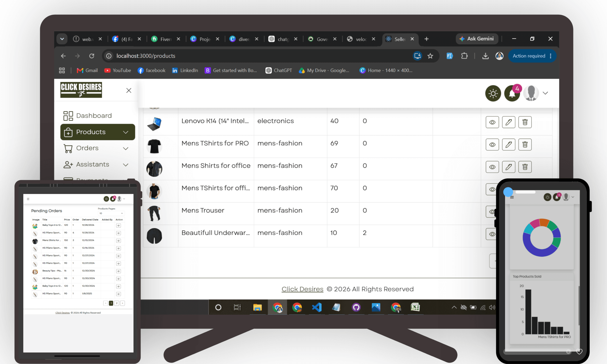Switch to the Fiverr browser tab
This screenshot has height=364, width=607.
[x=166, y=39]
